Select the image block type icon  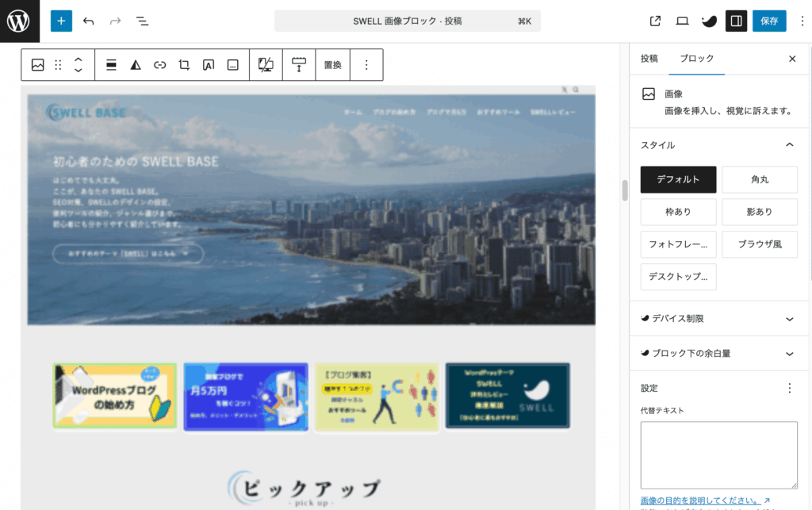37,65
